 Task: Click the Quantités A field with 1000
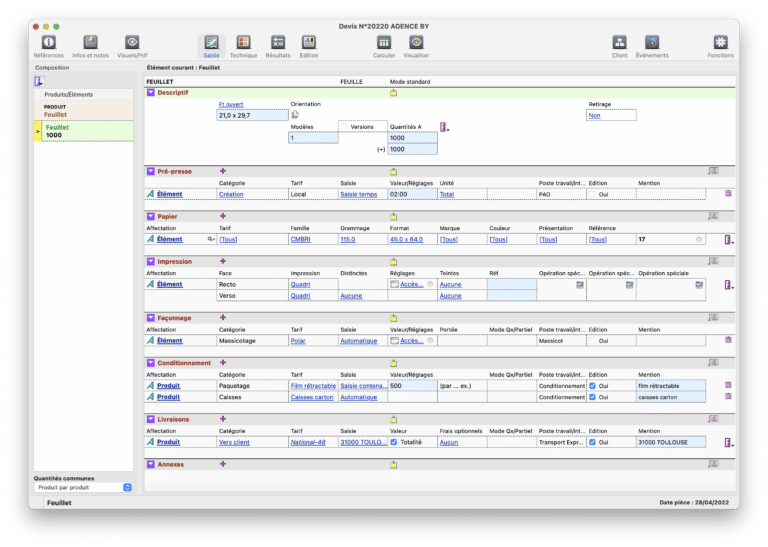pos(412,138)
